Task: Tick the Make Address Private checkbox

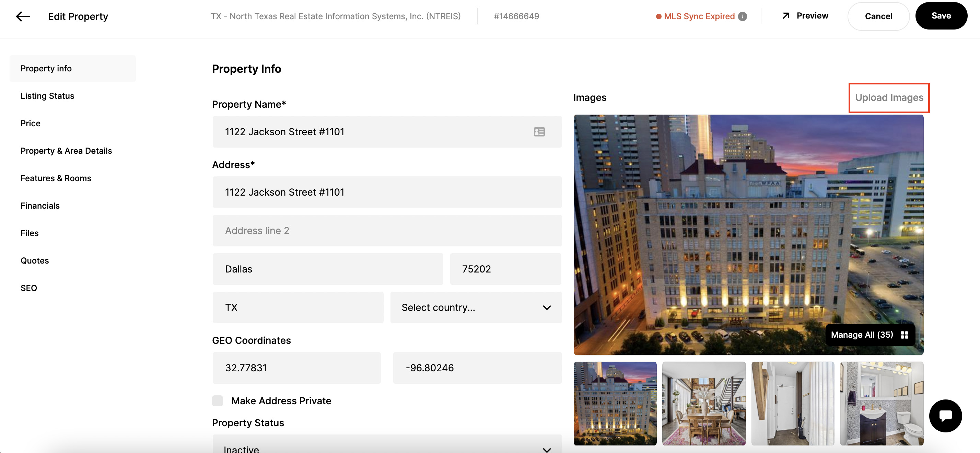Action: tap(218, 401)
